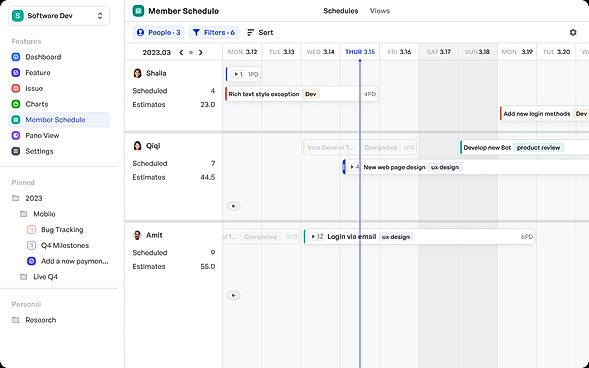
Task: Click back arrow in Amit's row
Action: pos(234,295)
